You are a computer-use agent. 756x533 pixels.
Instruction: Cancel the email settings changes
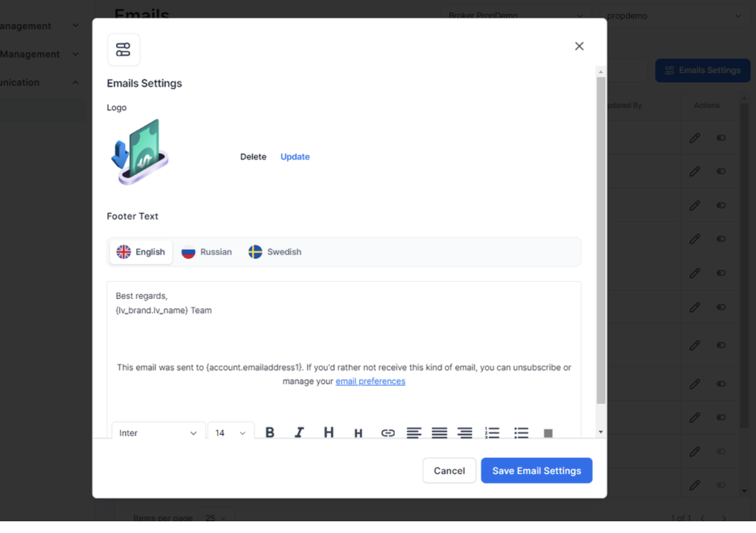(449, 471)
